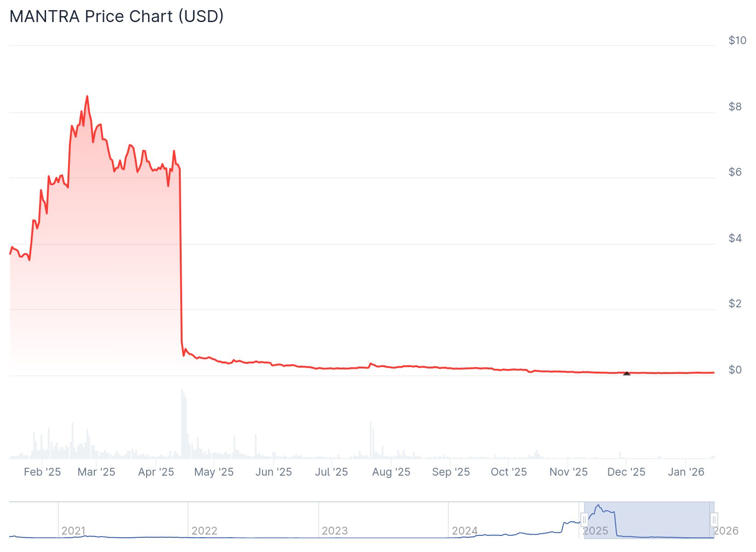The height and width of the screenshot is (552, 756).
Task: Select the Aug '25 axis label
Action: [x=391, y=472]
